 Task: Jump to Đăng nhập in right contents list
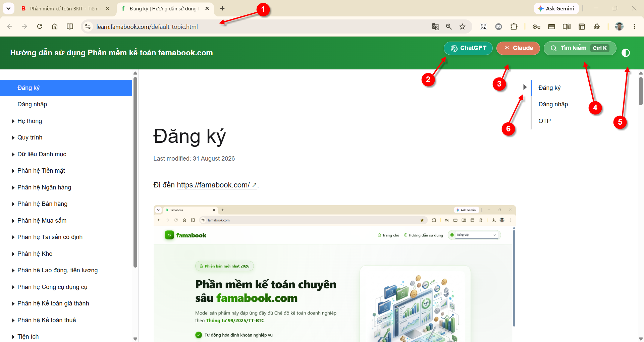point(553,104)
